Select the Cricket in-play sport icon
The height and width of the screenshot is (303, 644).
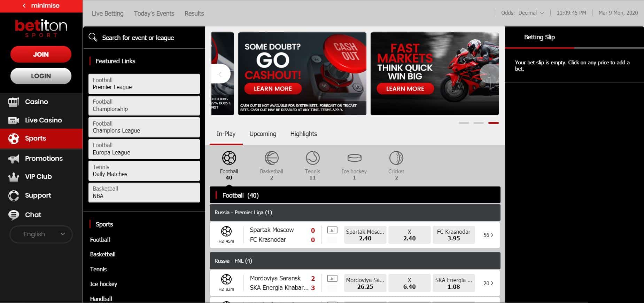(396, 158)
